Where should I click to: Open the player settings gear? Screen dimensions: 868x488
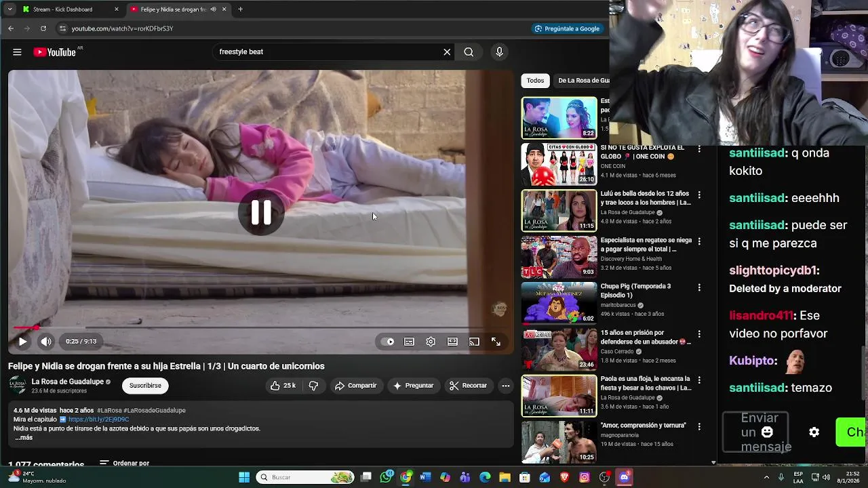(x=431, y=342)
